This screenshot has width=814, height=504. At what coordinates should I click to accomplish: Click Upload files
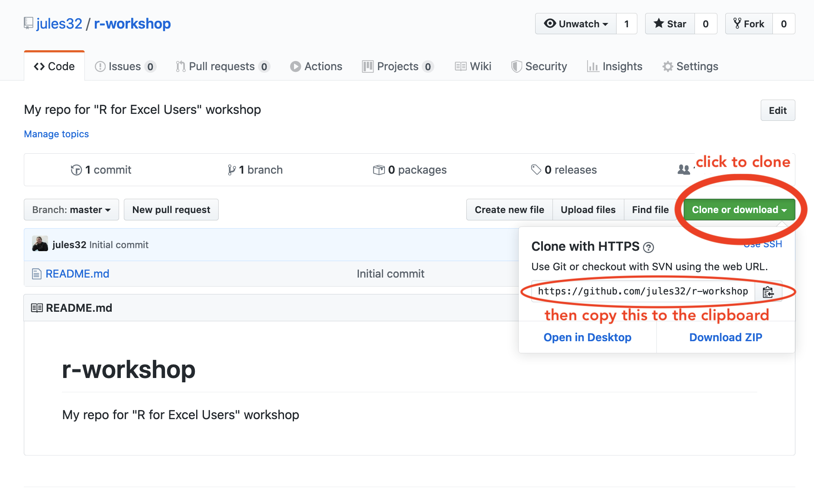pos(588,210)
